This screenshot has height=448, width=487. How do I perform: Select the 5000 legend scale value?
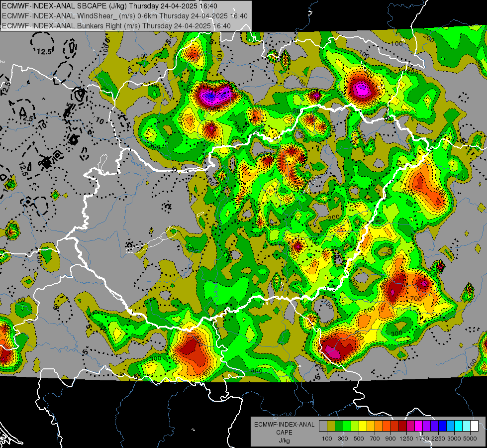point(470,439)
